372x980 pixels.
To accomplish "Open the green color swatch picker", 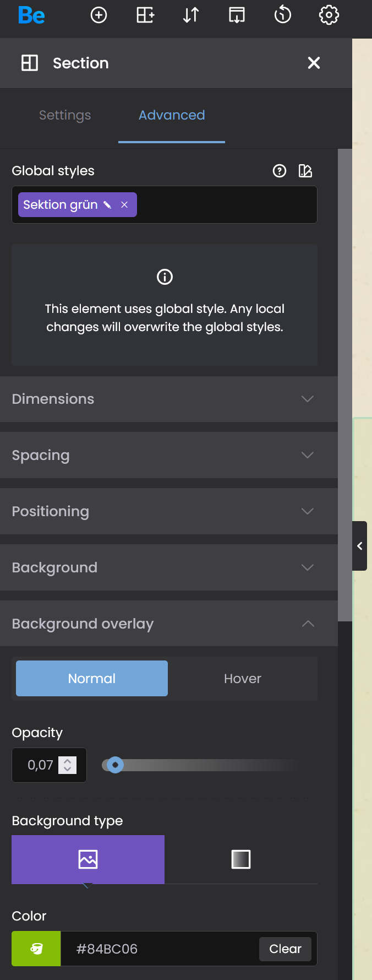I will (36, 949).
